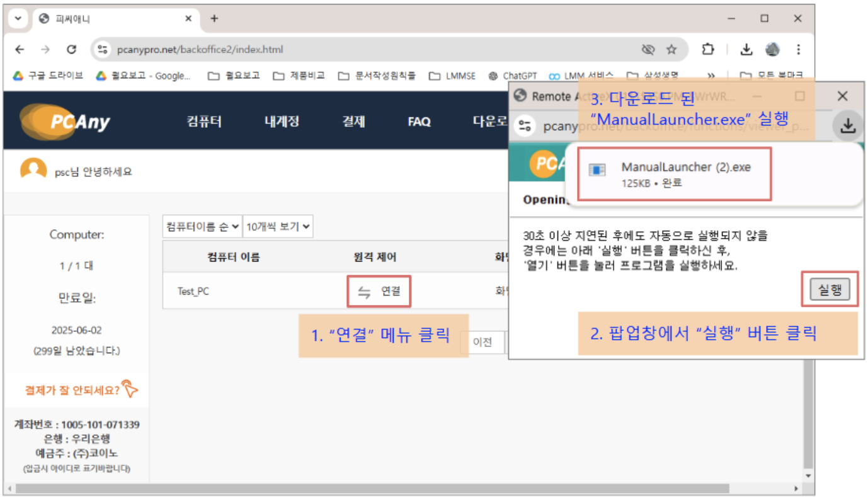Open the 10개씩 보기 dropdown
The image size is (868, 497).
pyautogui.click(x=278, y=227)
